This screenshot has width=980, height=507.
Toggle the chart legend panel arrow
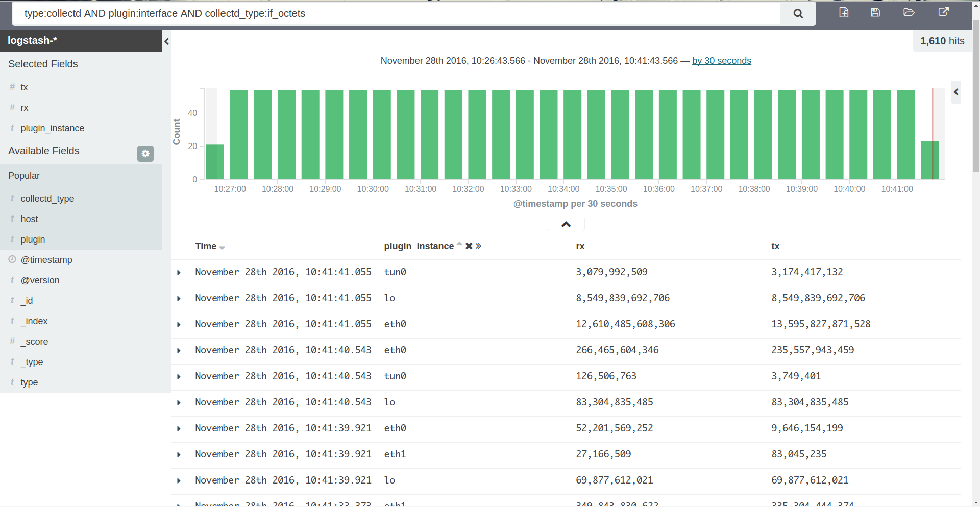[955, 92]
